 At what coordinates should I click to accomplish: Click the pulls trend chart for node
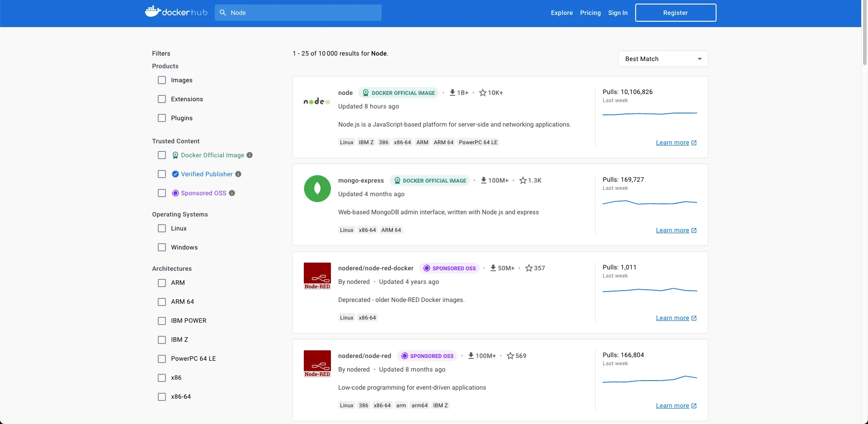(x=650, y=114)
